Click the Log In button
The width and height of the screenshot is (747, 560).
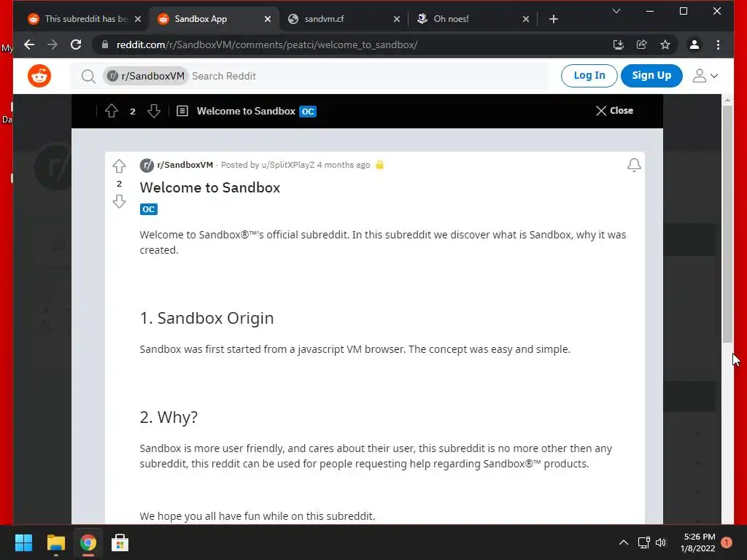[x=589, y=76]
